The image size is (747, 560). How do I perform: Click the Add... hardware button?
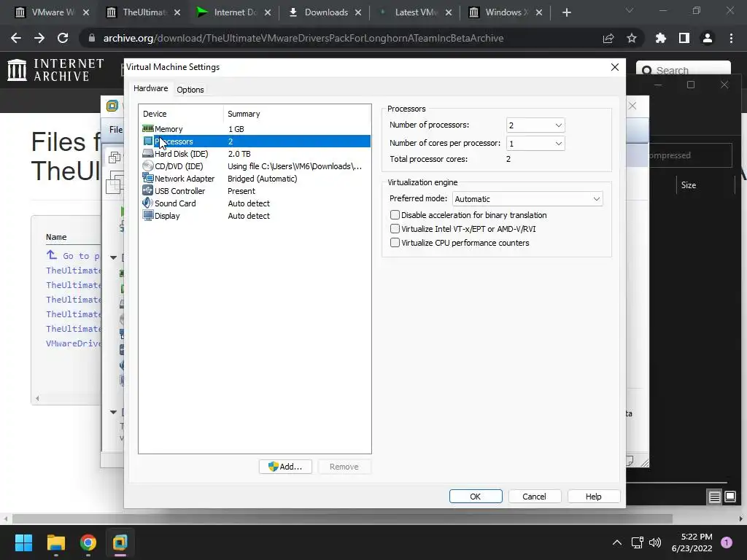[285, 467]
